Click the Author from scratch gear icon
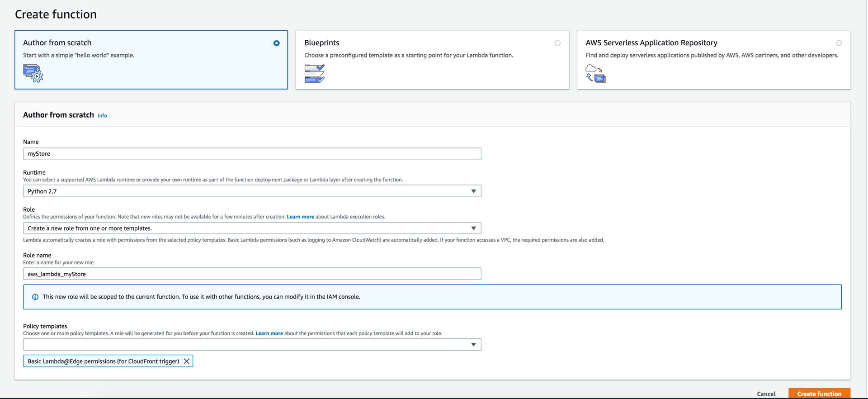This screenshot has width=868, height=399. [x=33, y=73]
